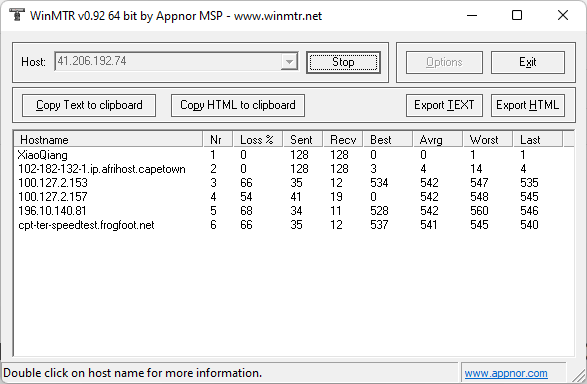Click the Nr column header
587x384 pixels.
coord(218,140)
